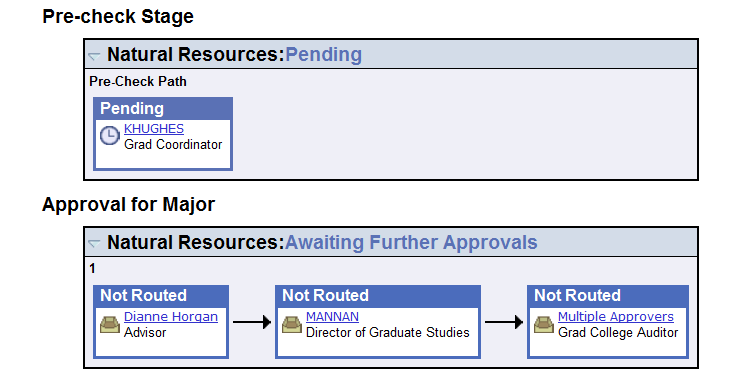745x390 pixels.
Task: Click the inbox icon next to Dianne Horgan
Action: 110,325
